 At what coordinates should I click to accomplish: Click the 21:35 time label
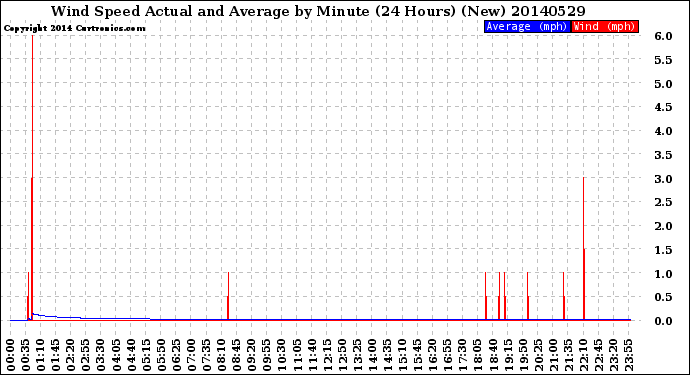568,355
